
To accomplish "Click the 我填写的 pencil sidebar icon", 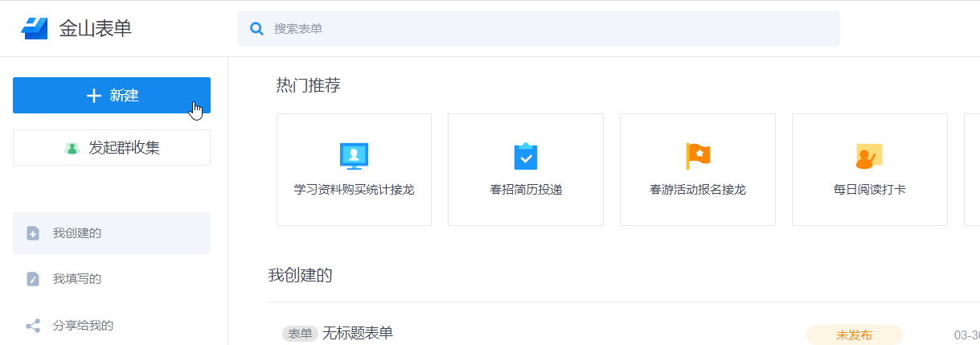I will click(33, 279).
